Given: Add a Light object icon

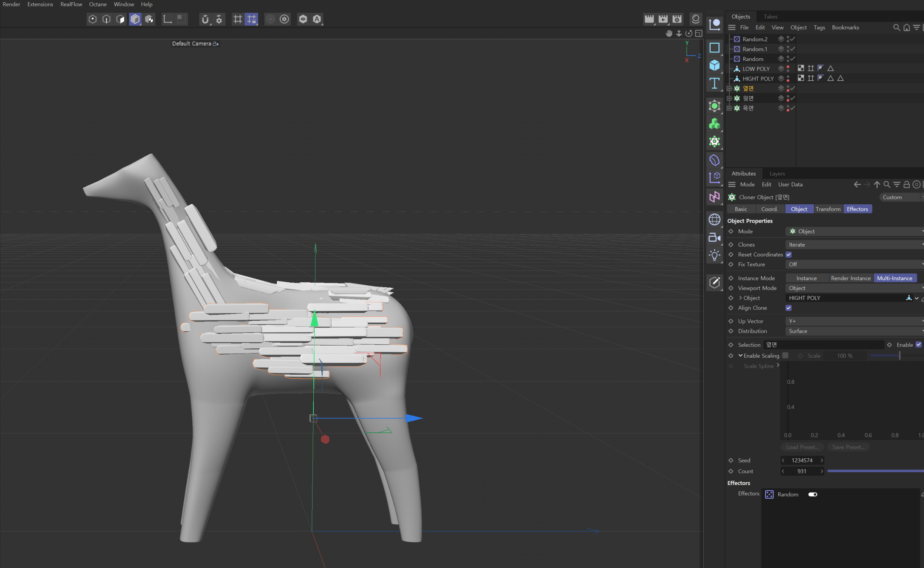Looking at the screenshot, I should [x=714, y=255].
